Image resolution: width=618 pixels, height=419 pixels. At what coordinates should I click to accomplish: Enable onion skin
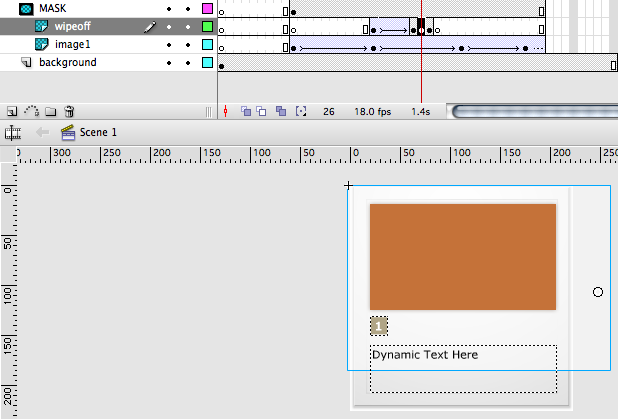[x=246, y=112]
